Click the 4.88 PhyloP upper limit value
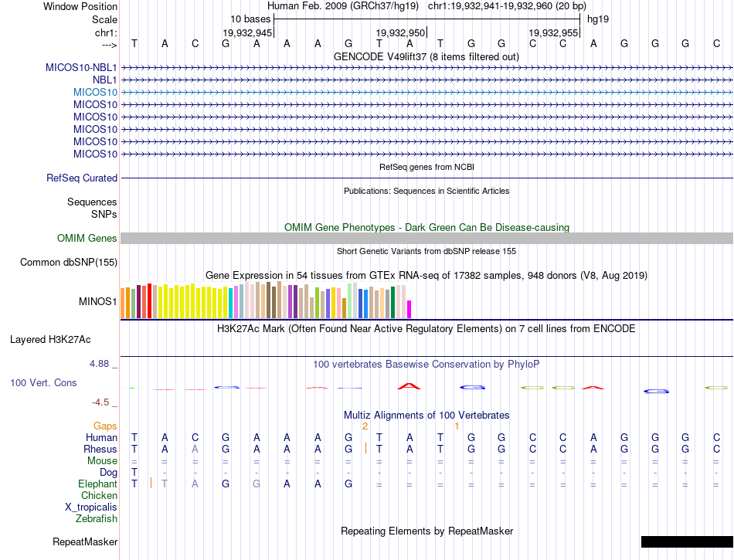 (100, 364)
